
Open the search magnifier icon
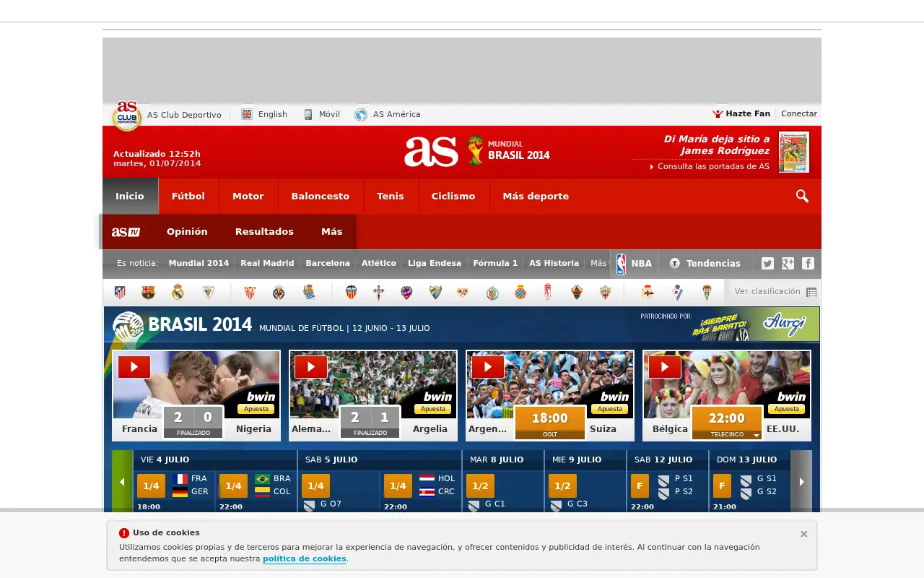802,196
